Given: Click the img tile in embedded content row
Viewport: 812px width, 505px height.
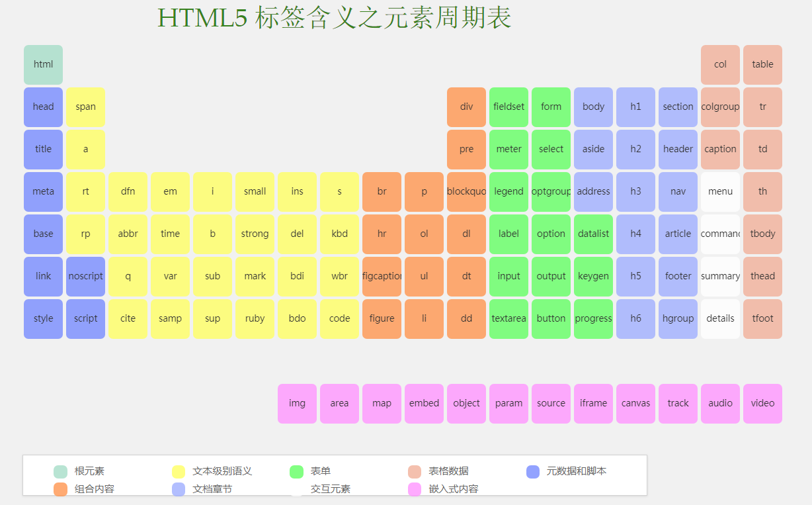Looking at the screenshot, I should tap(297, 403).
